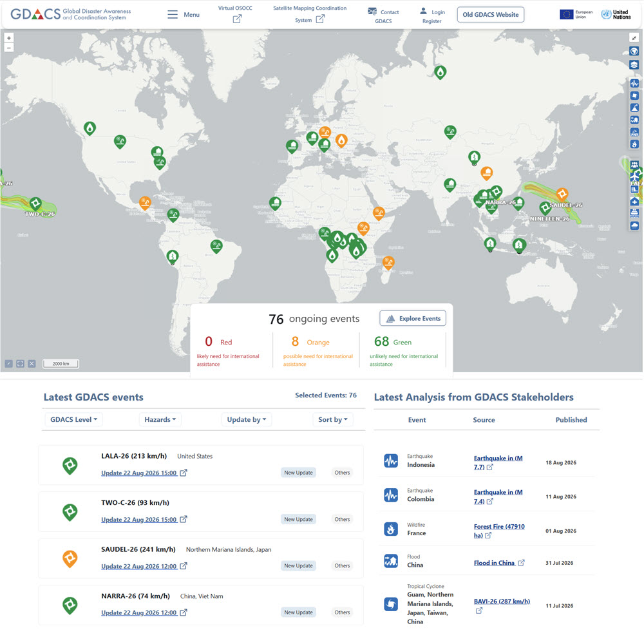Image resolution: width=644 pixels, height=644 pixels.
Task: Open Earthquake in (M 7.4) Colombia link
Action: tap(498, 497)
